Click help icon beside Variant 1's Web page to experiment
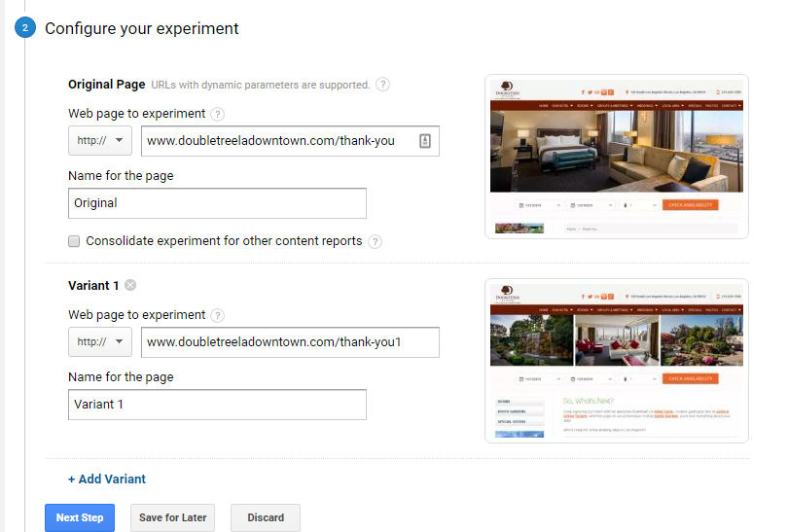The height and width of the screenshot is (532, 788). click(x=217, y=315)
